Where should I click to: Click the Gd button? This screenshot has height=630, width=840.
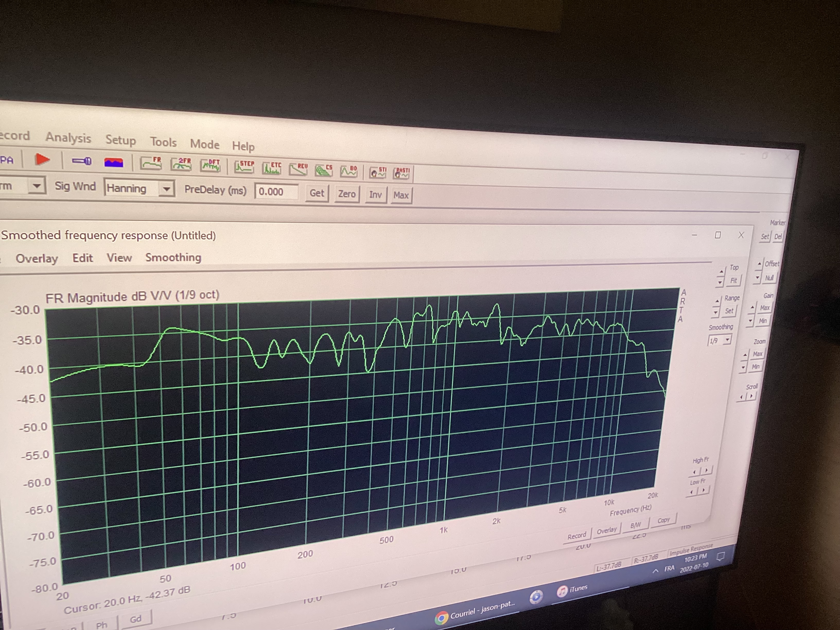tap(136, 619)
